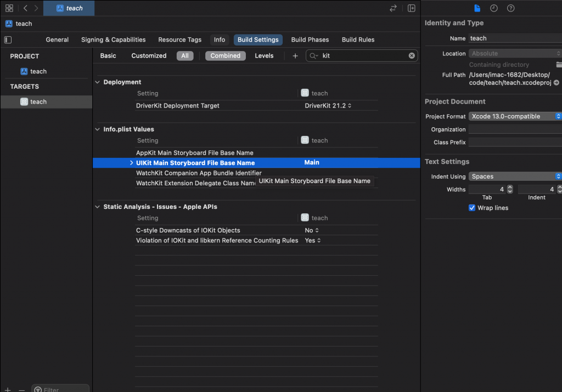Add editor on right icon
The width and height of the screenshot is (562, 392).
coord(412,8)
